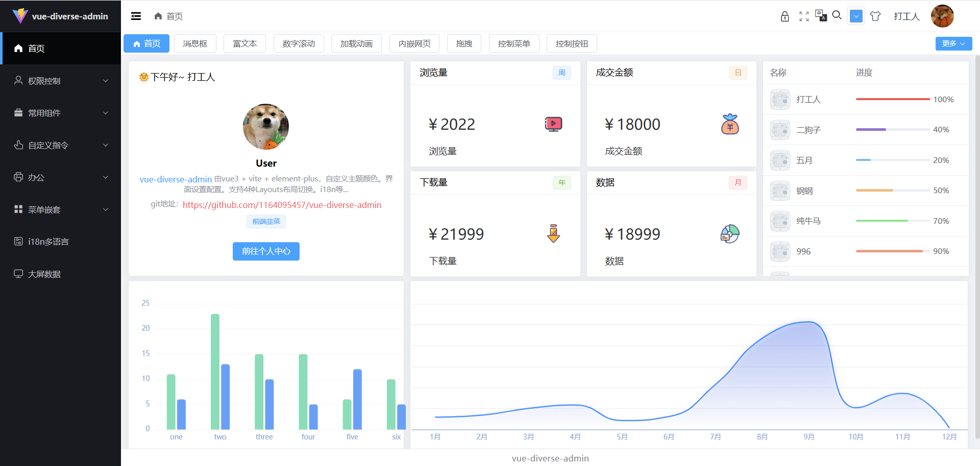This screenshot has width=980, height=466.
Task: Click the 前往个人中心 button
Action: 266,251
